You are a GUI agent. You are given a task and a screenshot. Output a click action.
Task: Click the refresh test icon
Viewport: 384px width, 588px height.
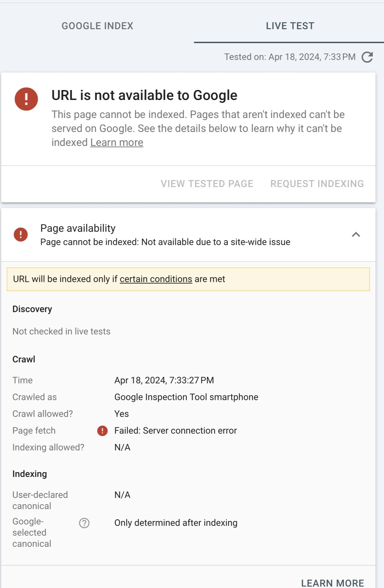367,57
